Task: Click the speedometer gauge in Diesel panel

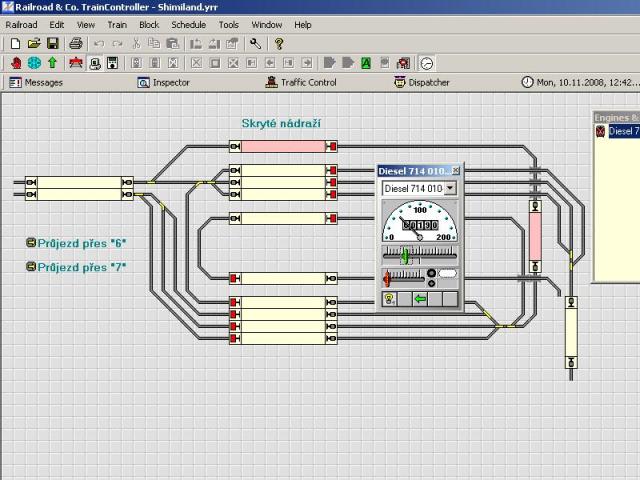Action: pyautogui.click(x=420, y=221)
